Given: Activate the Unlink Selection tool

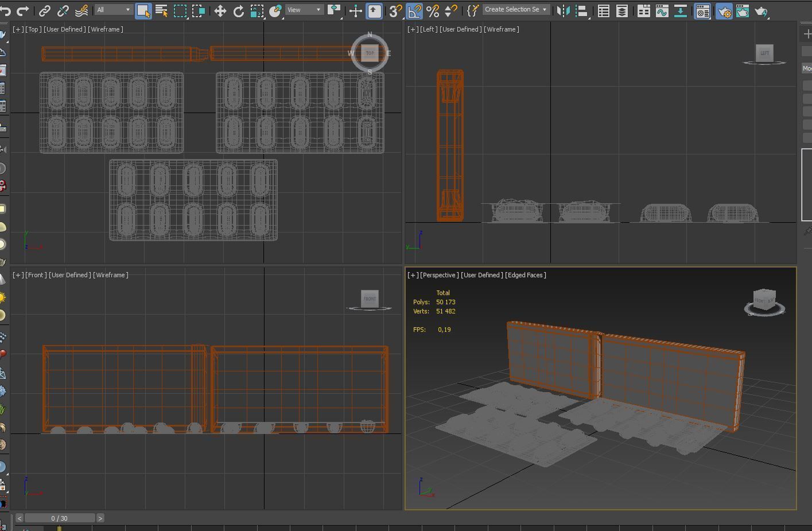Looking at the screenshot, I should (x=63, y=10).
